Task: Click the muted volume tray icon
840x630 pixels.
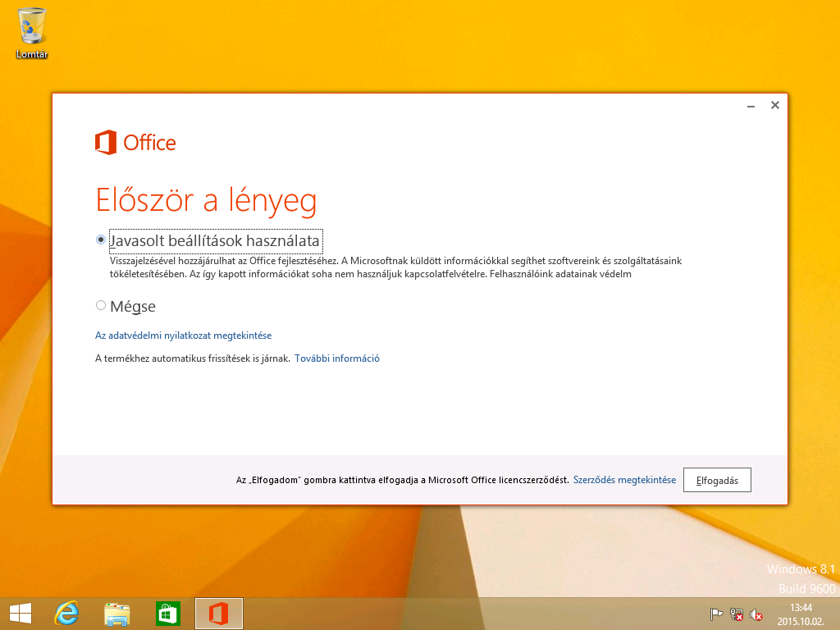Action: coord(756,614)
